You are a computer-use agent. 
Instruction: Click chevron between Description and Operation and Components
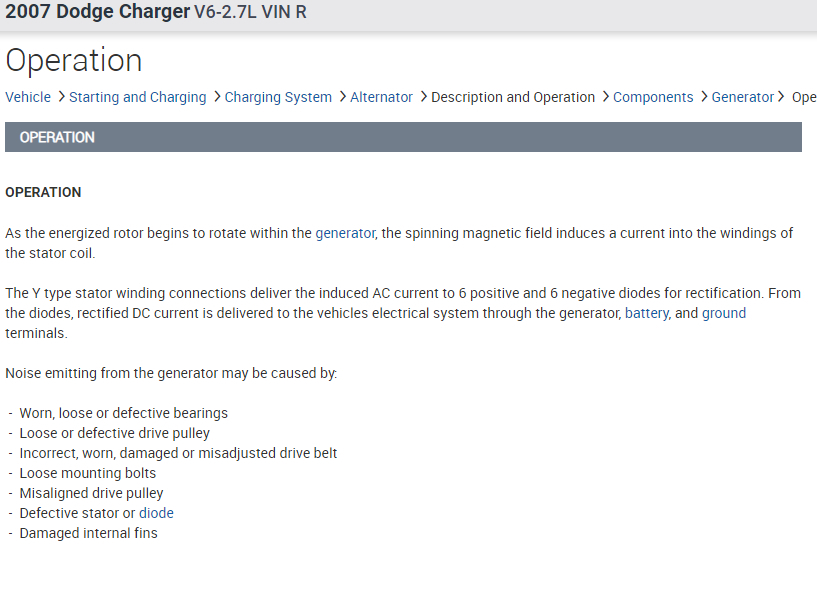point(605,97)
